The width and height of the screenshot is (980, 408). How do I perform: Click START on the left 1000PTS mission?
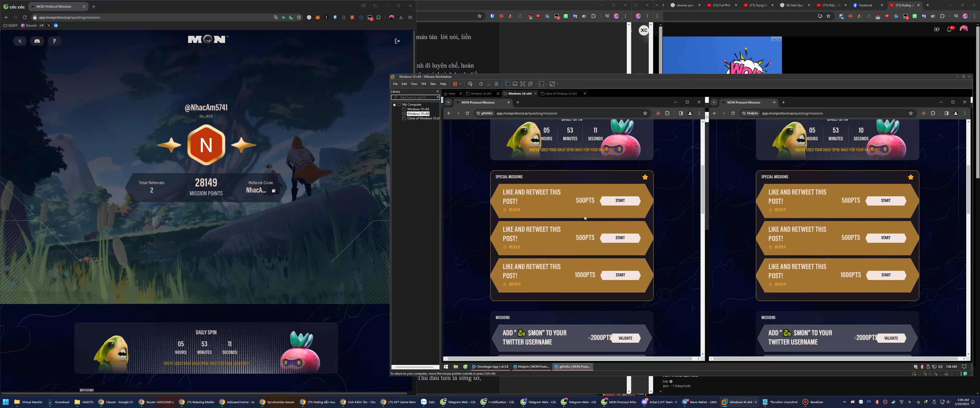620,275
